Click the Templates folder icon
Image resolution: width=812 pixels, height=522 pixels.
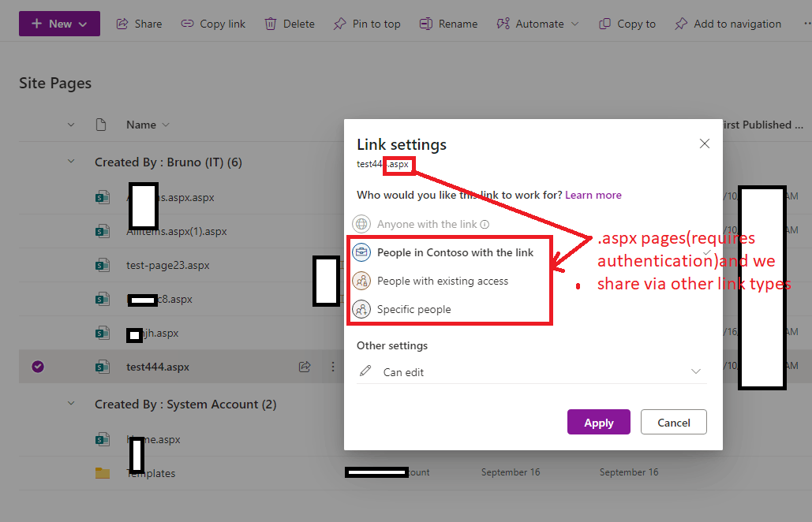pos(103,473)
